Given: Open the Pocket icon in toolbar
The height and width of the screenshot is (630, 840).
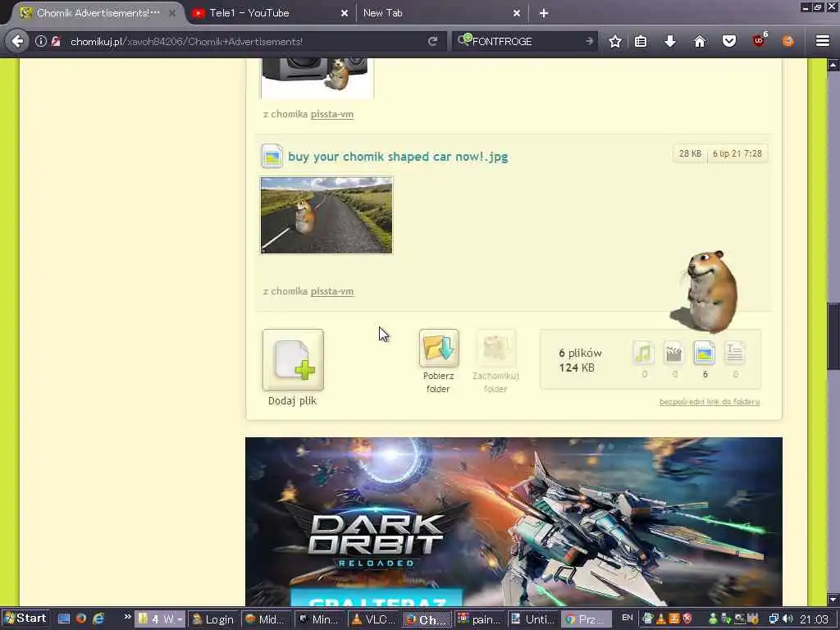Looking at the screenshot, I should [x=729, y=41].
